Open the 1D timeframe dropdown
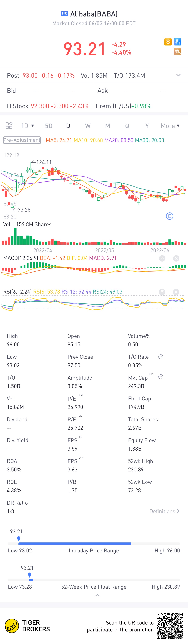Image resolution: width=188 pixels, height=644 pixels. pos(28,126)
